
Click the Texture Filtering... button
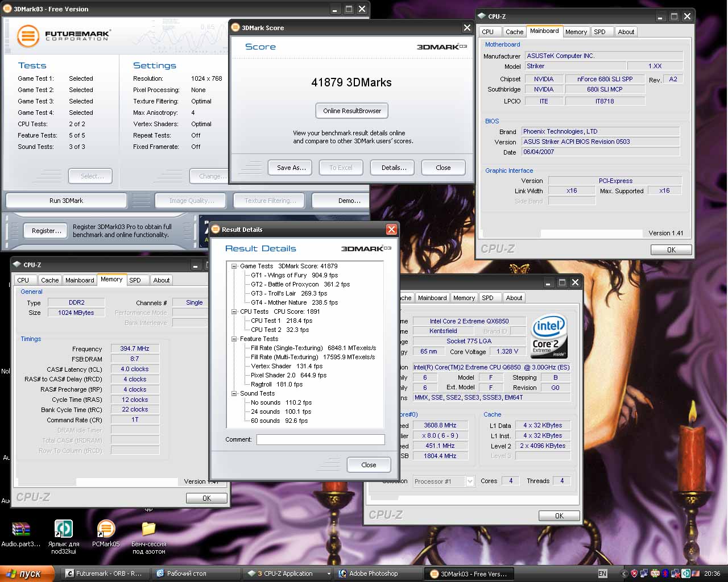point(270,201)
